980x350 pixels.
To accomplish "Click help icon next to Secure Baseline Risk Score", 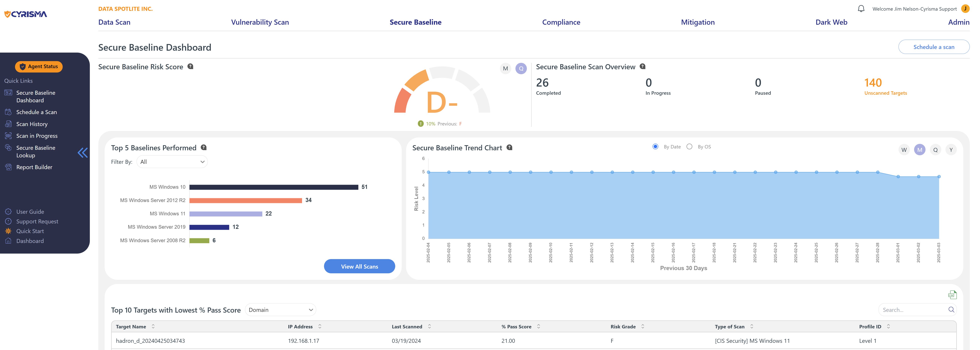I will click(x=191, y=66).
